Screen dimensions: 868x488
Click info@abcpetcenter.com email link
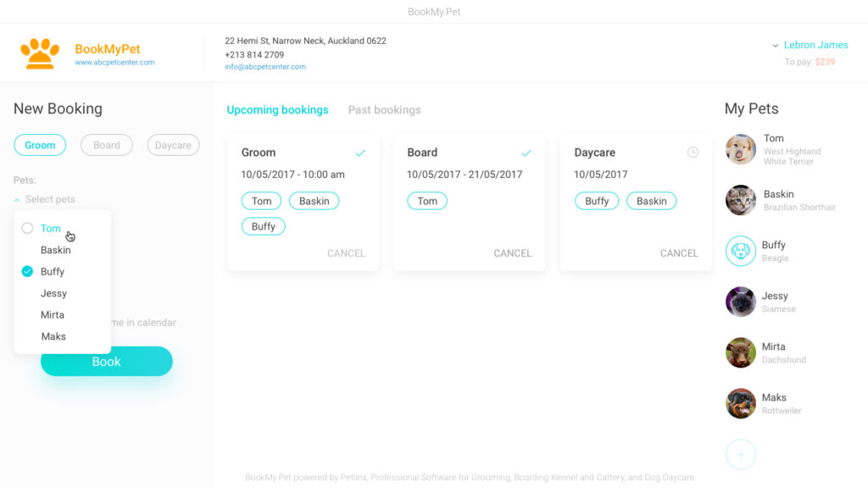(265, 66)
